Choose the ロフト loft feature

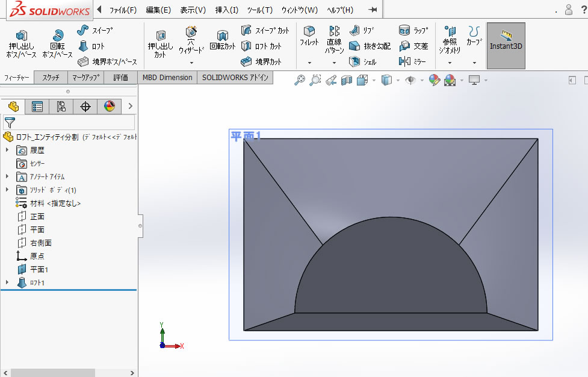(91, 46)
